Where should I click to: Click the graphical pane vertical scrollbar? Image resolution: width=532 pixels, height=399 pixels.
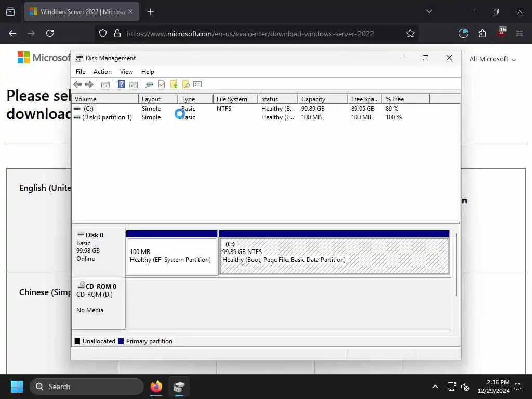coord(456,264)
